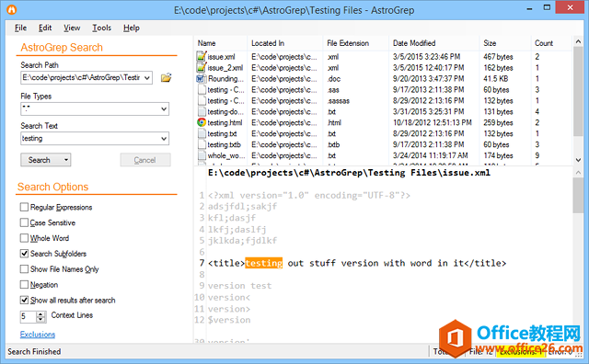
Task: Click the results list scroll down arrow
Action: 578,160
